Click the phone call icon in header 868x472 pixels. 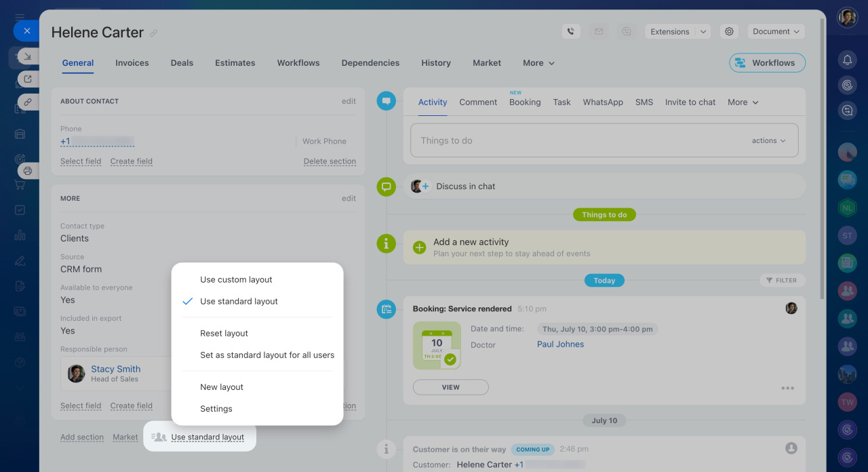tap(571, 31)
